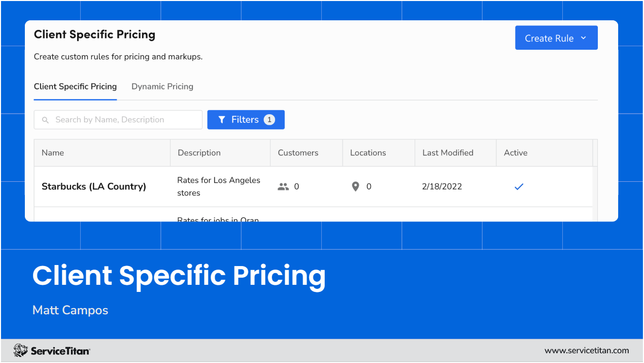Image resolution: width=644 pixels, height=363 pixels.
Task: Click the blue checkmark in the Active column
Action: click(519, 186)
